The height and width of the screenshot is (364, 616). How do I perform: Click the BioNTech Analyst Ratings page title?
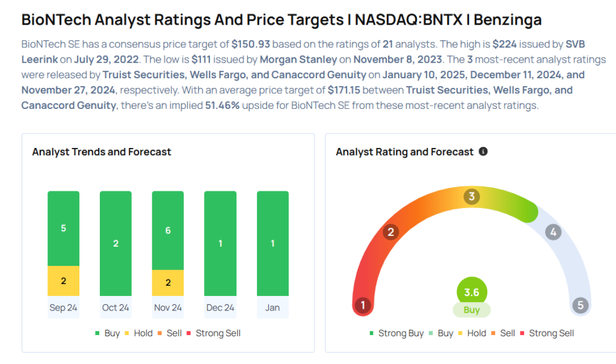282,19
